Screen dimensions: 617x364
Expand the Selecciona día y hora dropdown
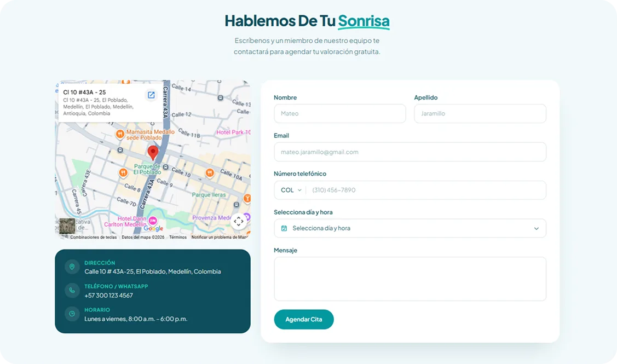click(x=410, y=228)
